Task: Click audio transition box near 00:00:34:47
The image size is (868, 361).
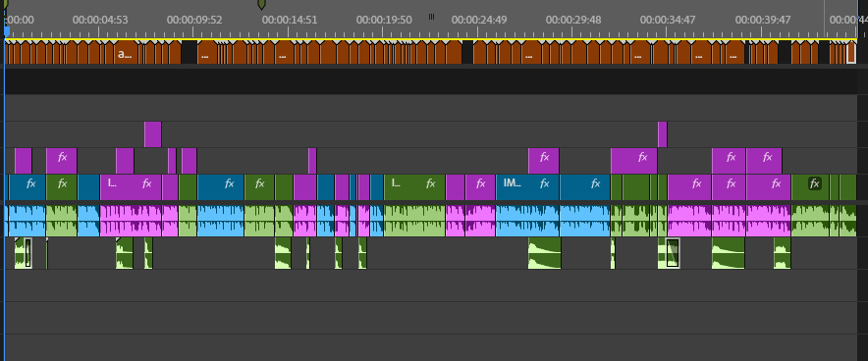Action: (x=674, y=253)
